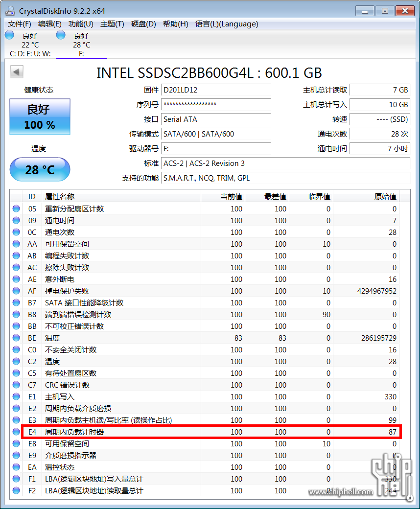Viewport: 420px width, 509px height.
Task: Select the 22 °C disk C: D: E: U: W:
Action: (x=30, y=45)
